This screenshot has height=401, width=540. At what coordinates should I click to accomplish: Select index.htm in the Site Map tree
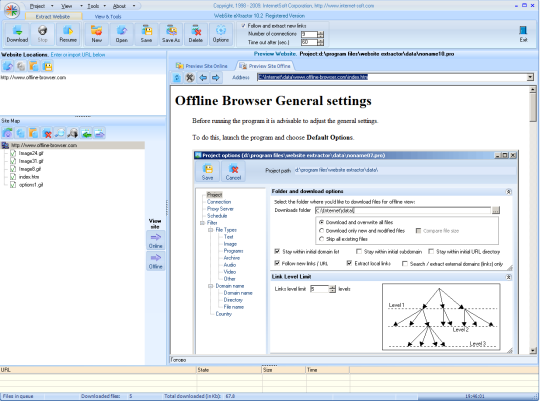29,177
